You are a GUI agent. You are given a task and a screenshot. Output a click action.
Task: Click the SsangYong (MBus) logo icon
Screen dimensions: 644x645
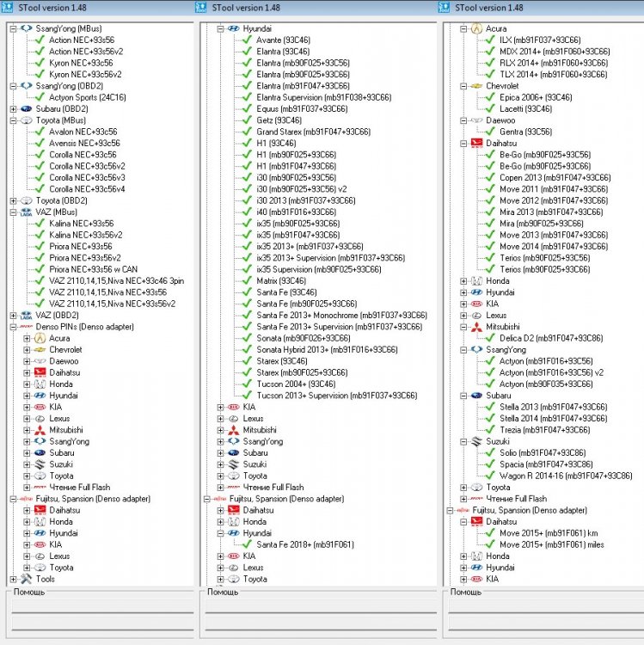click(27, 28)
